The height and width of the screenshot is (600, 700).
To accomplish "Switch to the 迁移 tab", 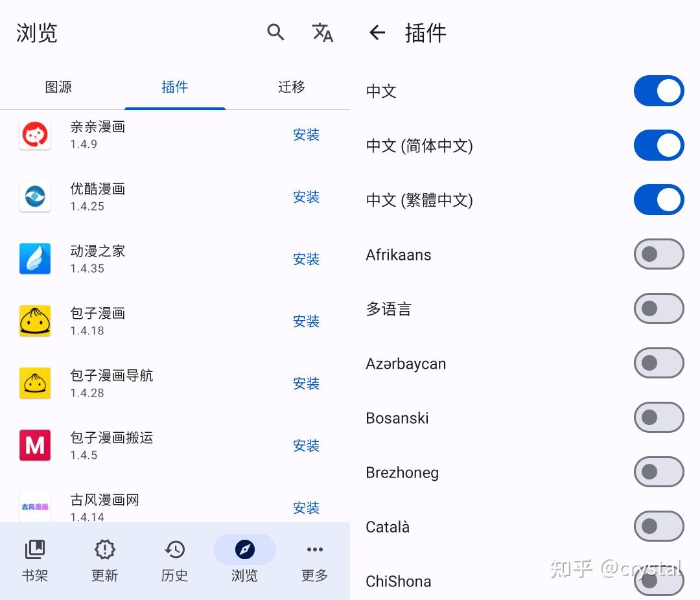I will 292,87.
